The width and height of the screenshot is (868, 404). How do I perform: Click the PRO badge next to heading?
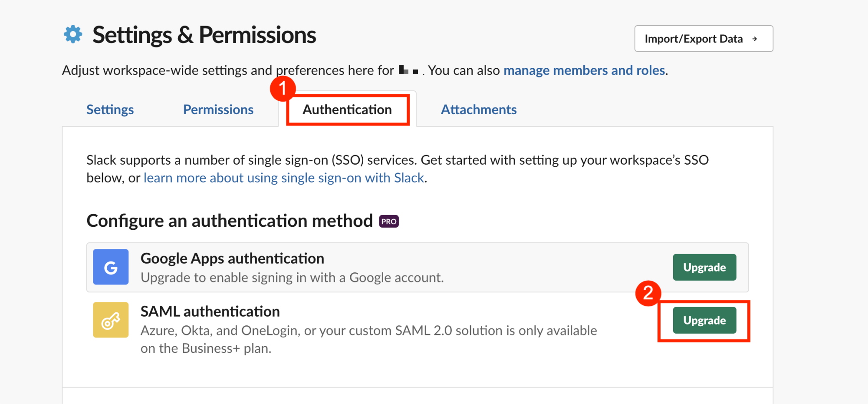click(x=389, y=221)
